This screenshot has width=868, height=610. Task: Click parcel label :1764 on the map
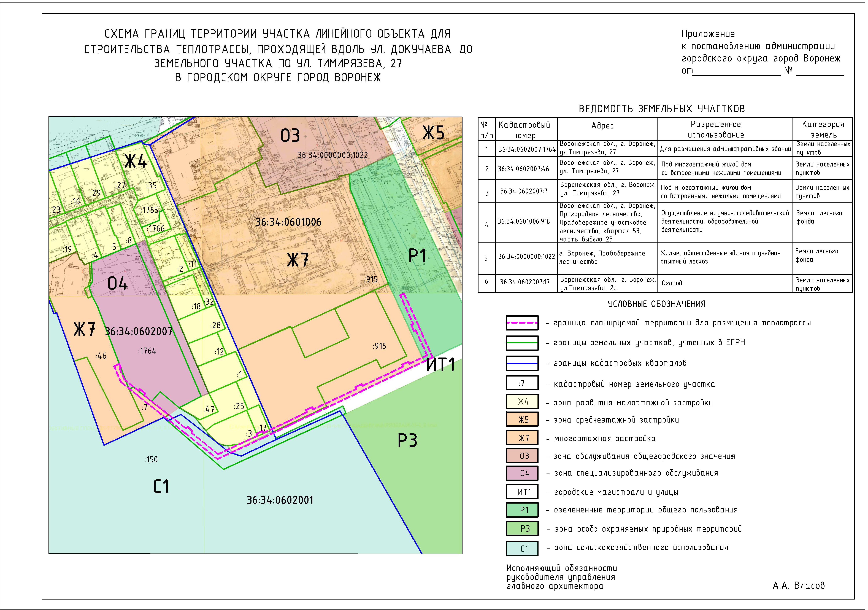147,351
